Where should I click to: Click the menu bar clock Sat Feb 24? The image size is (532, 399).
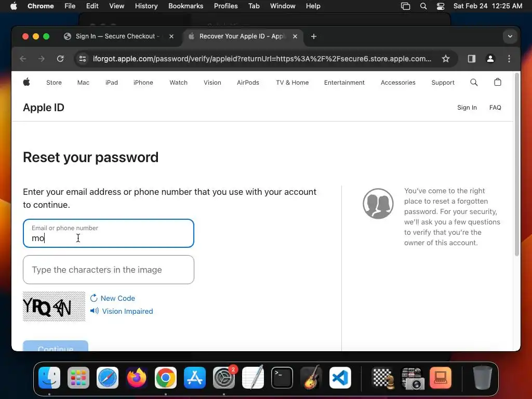(488, 6)
